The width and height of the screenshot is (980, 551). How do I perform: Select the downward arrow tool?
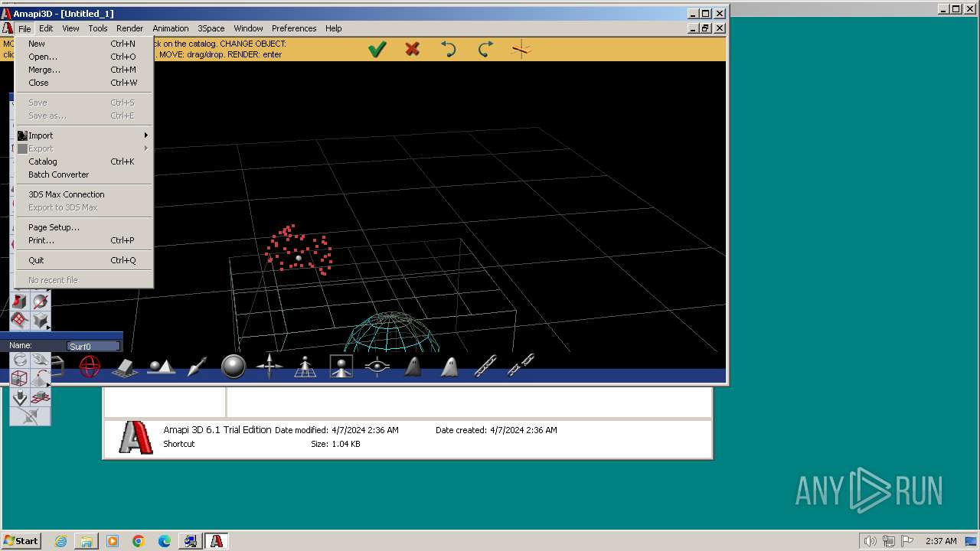coord(20,397)
